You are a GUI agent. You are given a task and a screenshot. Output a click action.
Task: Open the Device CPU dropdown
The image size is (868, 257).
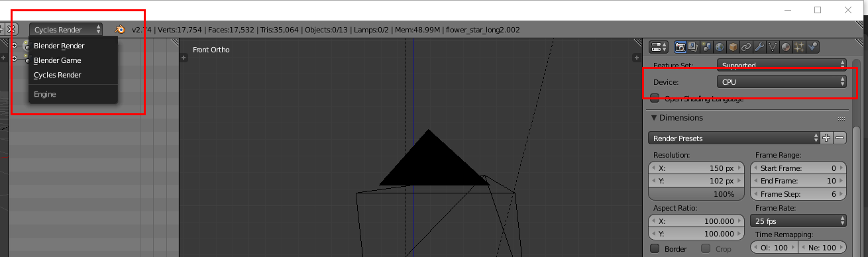tap(782, 82)
